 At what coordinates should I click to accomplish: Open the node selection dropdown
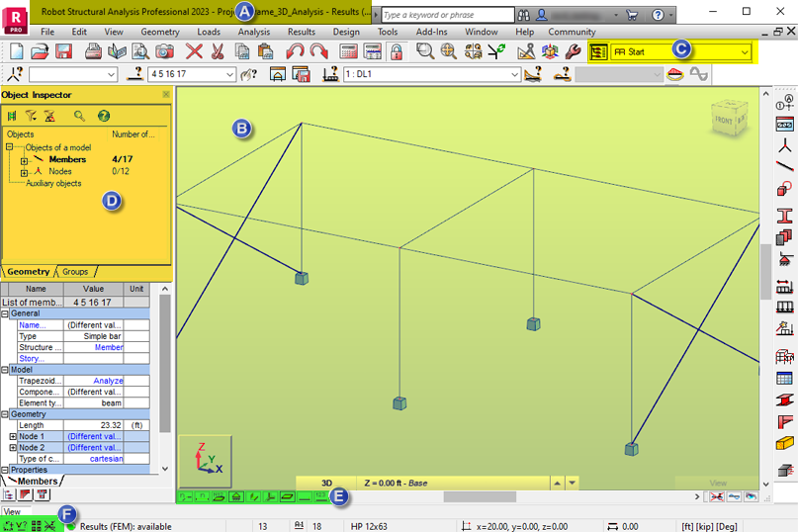111,74
